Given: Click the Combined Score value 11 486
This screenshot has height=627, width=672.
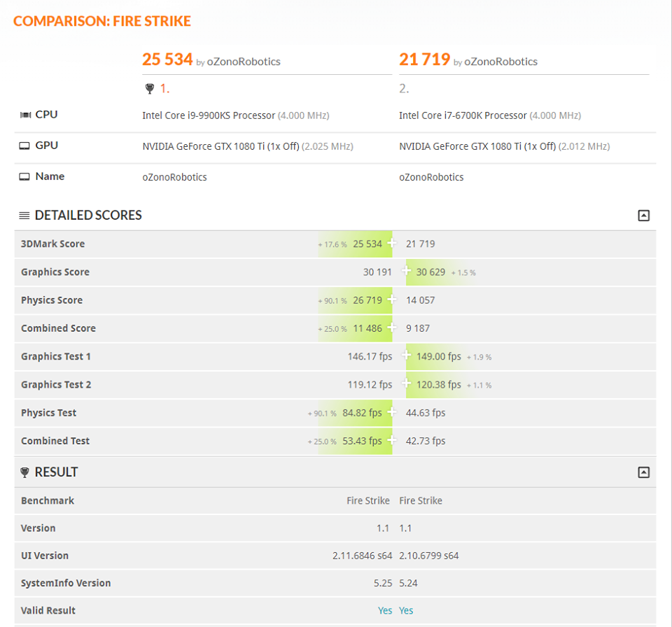Looking at the screenshot, I should coord(367,328).
